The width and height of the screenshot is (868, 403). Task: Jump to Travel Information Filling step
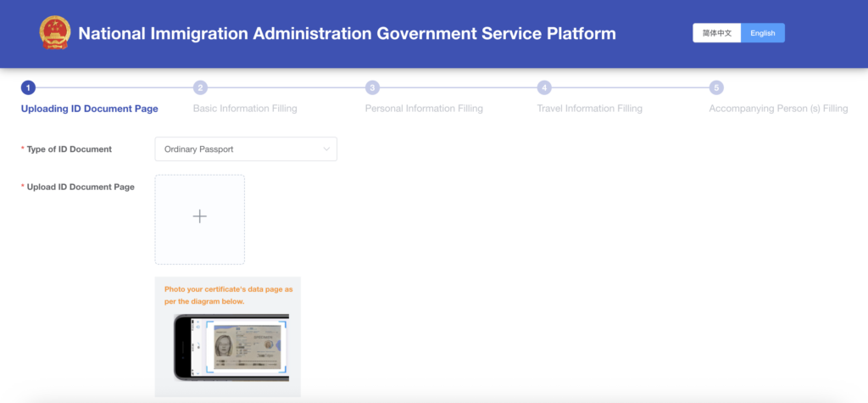[x=589, y=109]
